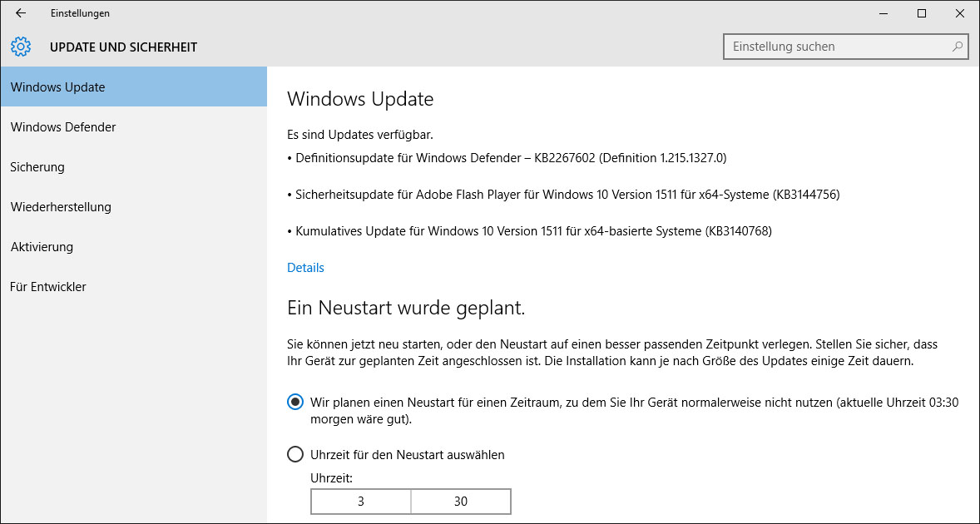Screen dimensions: 980x524
Task: Click the Windows Update page heading
Action: coord(360,98)
